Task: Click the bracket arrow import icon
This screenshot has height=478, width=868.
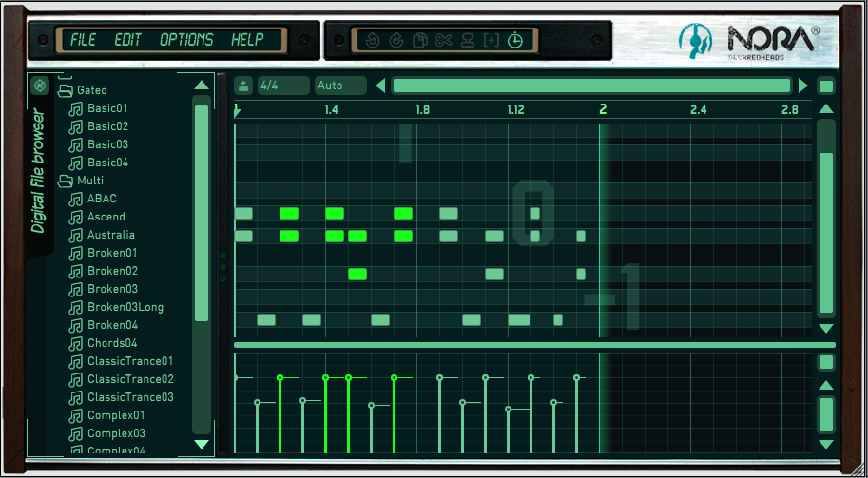Action: tap(491, 41)
